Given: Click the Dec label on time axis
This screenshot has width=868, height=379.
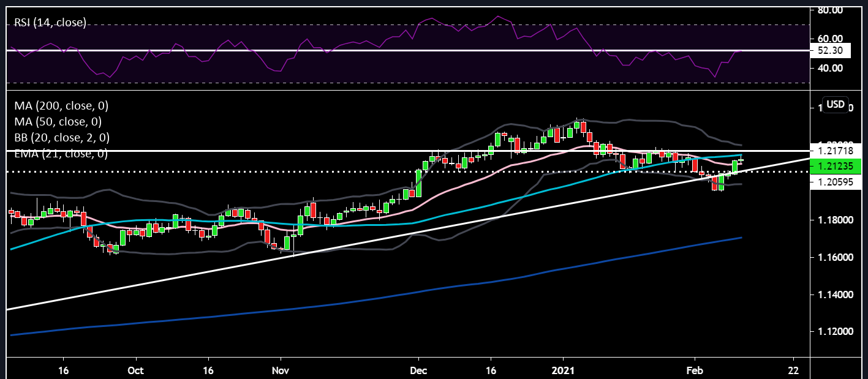Looking at the screenshot, I should coord(418,370).
